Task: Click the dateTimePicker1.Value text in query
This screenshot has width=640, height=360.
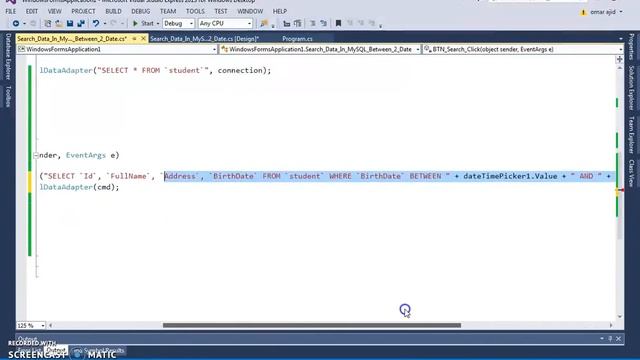Action: [x=510, y=176]
